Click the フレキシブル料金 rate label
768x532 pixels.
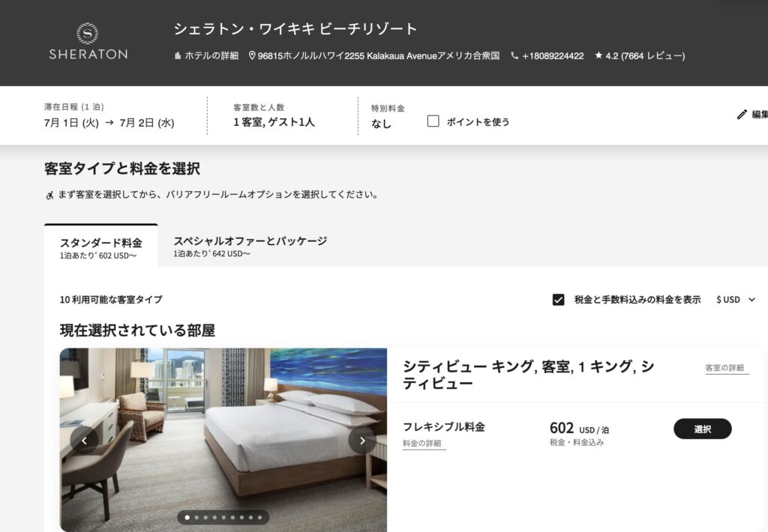[x=444, y=427]
